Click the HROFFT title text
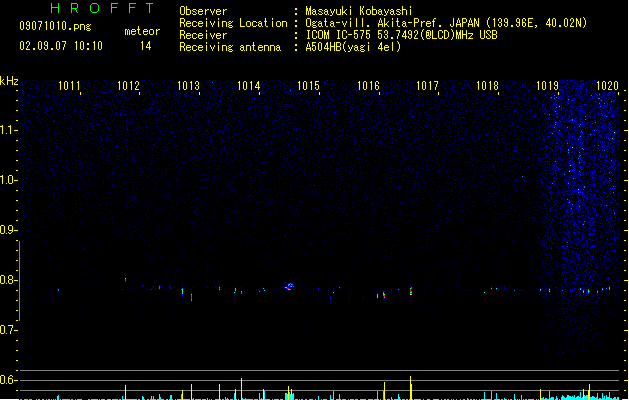This screenshot has width=629, height=400. [102, 8]
